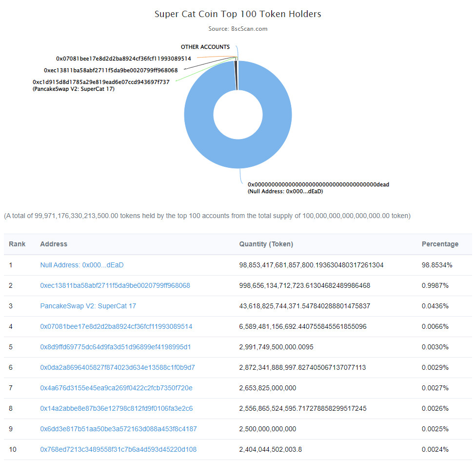Select the 0.0024% percentage cell
The height and width of the screenshot is (461, 476).
[x=435, y=449]
